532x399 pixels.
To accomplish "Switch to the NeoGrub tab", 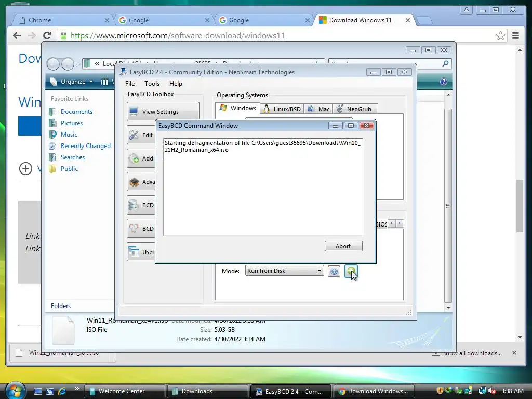I will tap(355, 109).
